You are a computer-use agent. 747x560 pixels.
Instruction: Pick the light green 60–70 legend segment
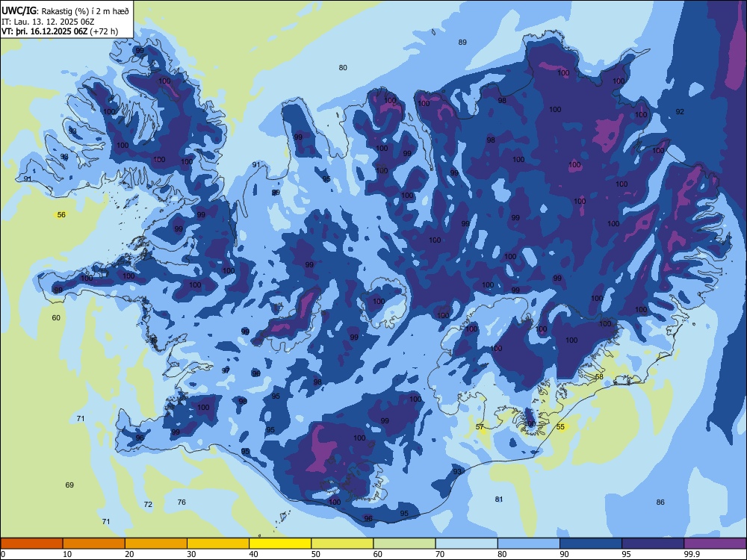click(x=404, y=544)
